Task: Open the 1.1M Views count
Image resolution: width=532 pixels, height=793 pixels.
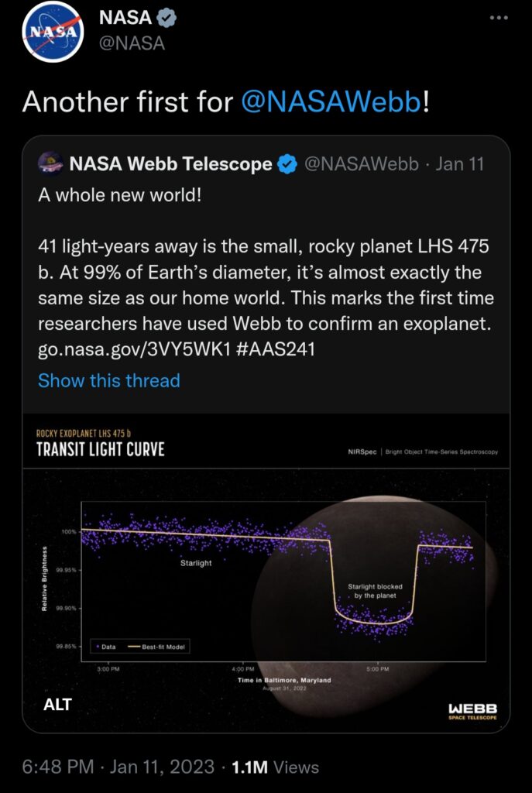Action: [x=275, y=767]
